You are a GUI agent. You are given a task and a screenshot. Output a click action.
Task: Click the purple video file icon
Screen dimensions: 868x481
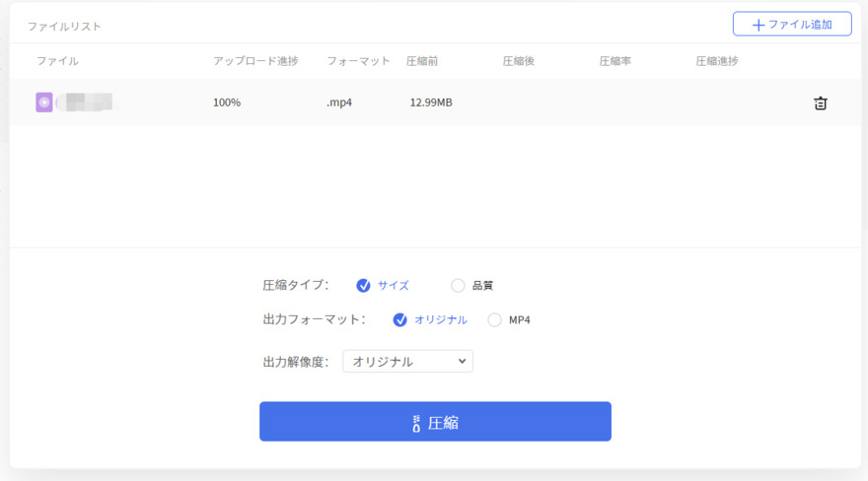[x=44, y=103]
